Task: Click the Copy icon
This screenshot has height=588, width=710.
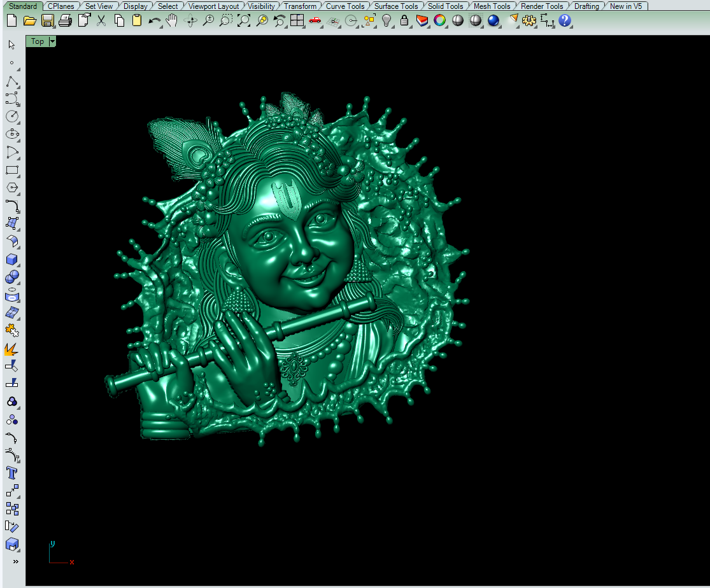Action: pyautogui.click(x=119, y=21)
